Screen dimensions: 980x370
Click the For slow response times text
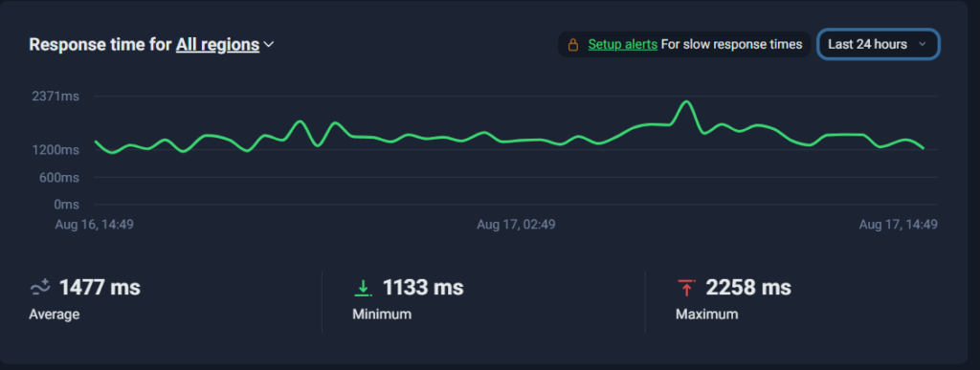click(731, 44)
